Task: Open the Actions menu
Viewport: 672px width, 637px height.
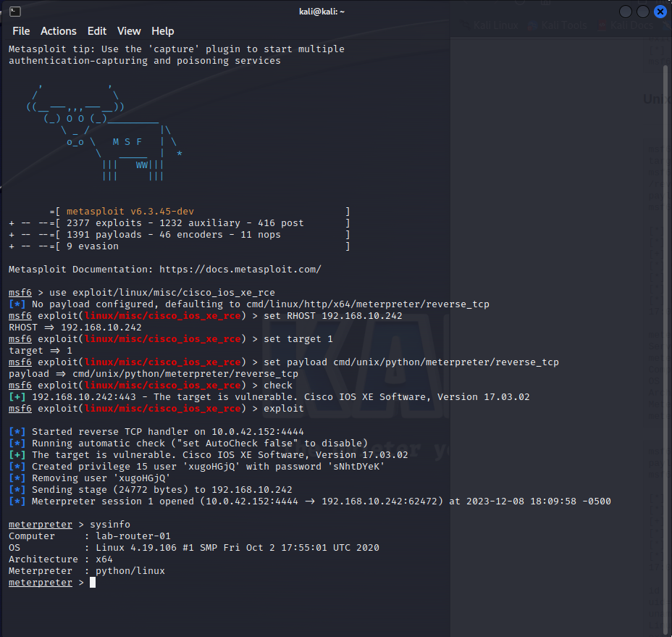Action: click(x=58, y=31)
